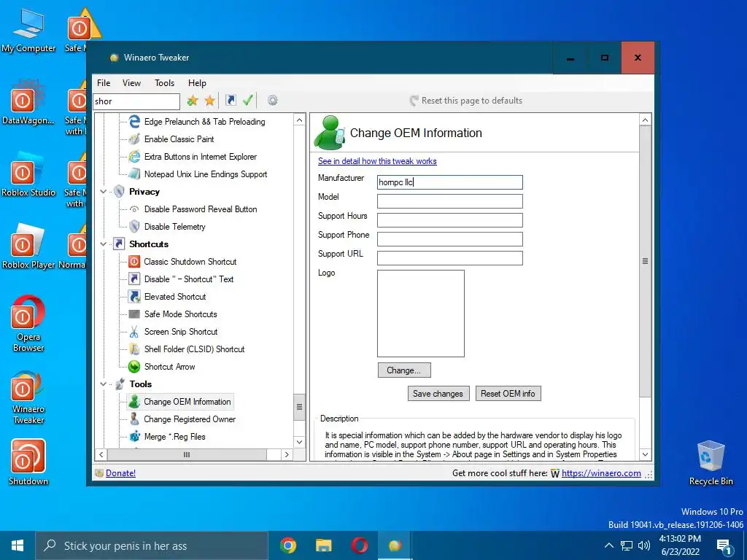Click the Shortcut Arrow green icon
This screenshot has width=747, height=560.
(x=135, y=367)
